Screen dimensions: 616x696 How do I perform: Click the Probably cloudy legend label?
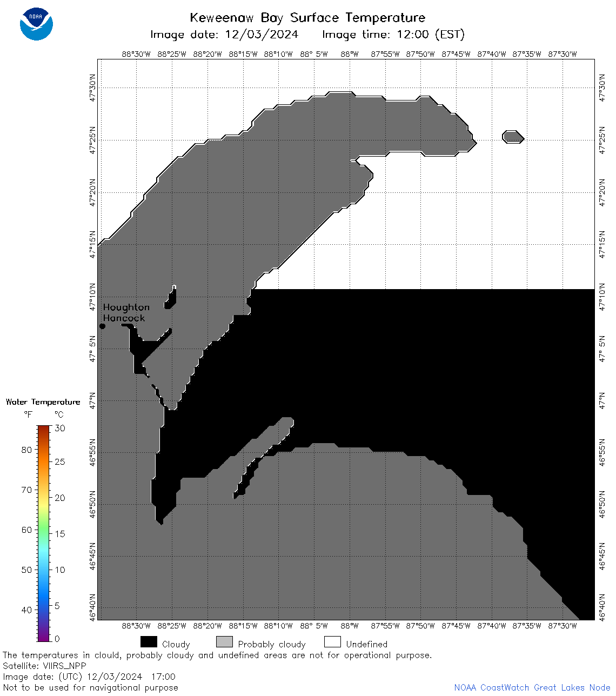pyautogui.click(x=272, y=644)
